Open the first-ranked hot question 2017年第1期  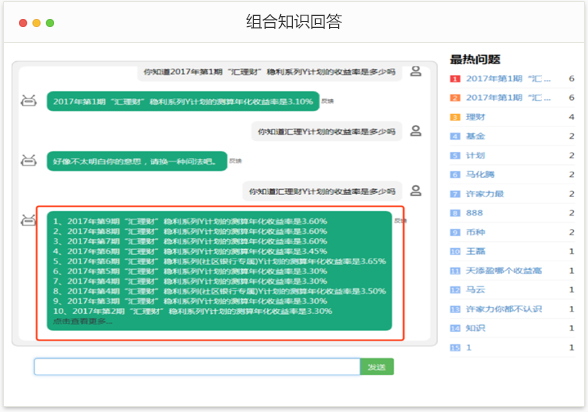click(x=508, y=79)
